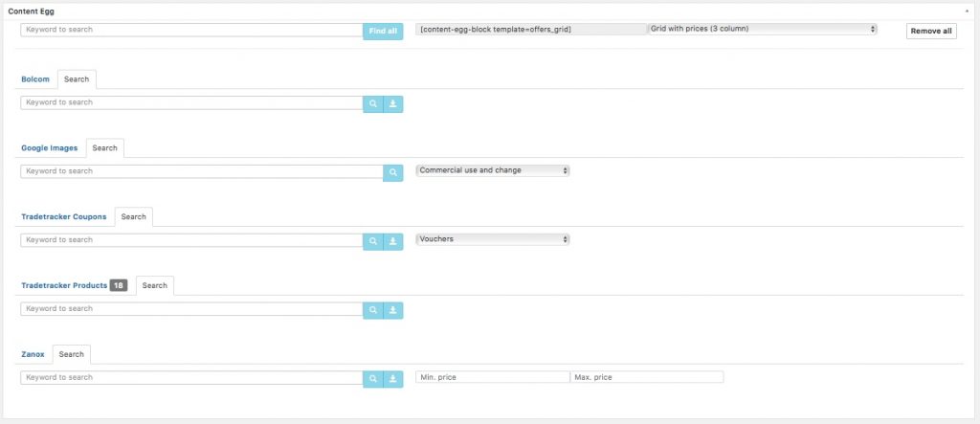Click the 18 badge next to Tradetracker Products
Image resolution: width=980 pixels, height=424 pixels.
[118, 286]
